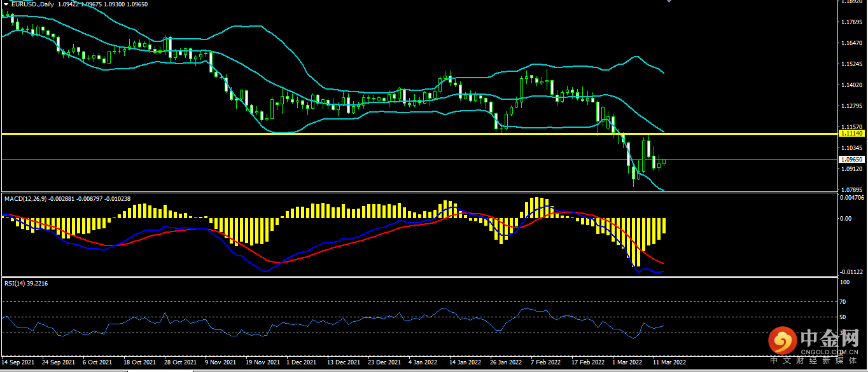868x372 pixels.
Task: Click the divider between price chart and MACD
Action: coord(418,191)
